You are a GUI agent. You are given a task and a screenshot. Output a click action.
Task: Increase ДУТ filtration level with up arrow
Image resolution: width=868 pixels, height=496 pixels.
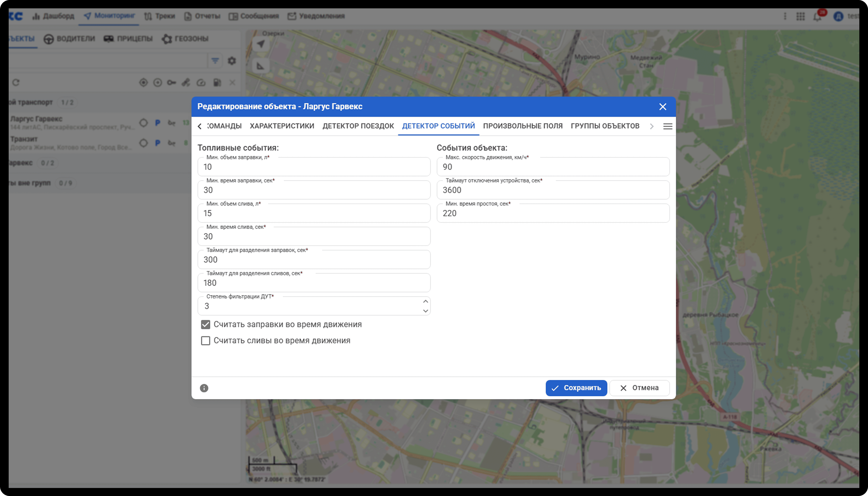click(x=425, y=301)
